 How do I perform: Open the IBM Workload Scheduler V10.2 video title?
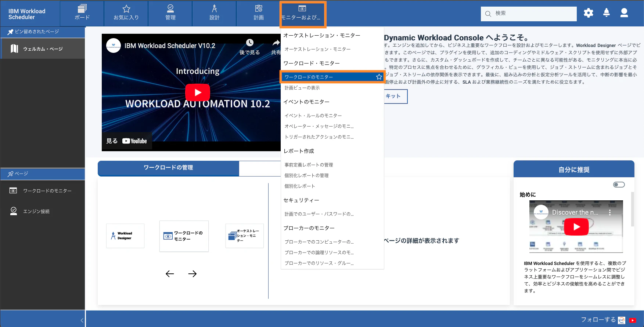[x=170, y=46]
